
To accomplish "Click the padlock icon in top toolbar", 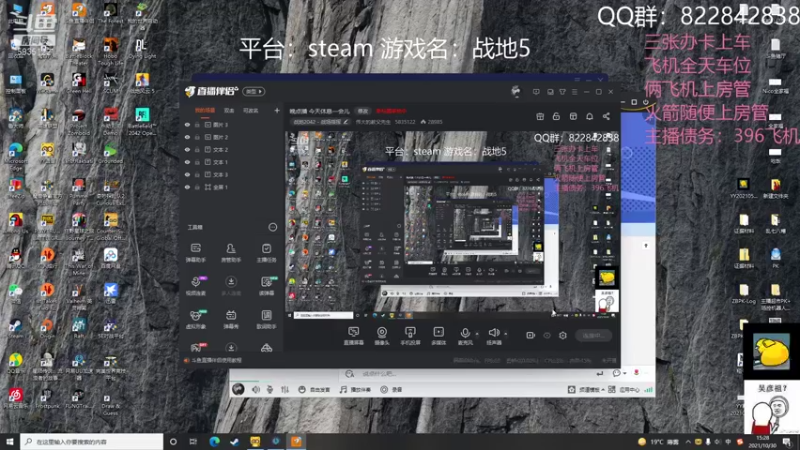I will pyautogui.click(x=556, y=116).
